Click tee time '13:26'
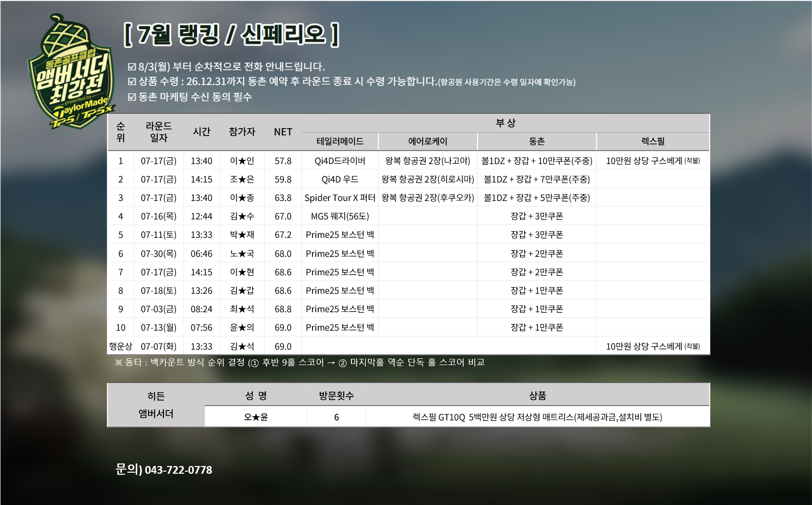Screen dimensions: 812x505 [x=201, y=291]
